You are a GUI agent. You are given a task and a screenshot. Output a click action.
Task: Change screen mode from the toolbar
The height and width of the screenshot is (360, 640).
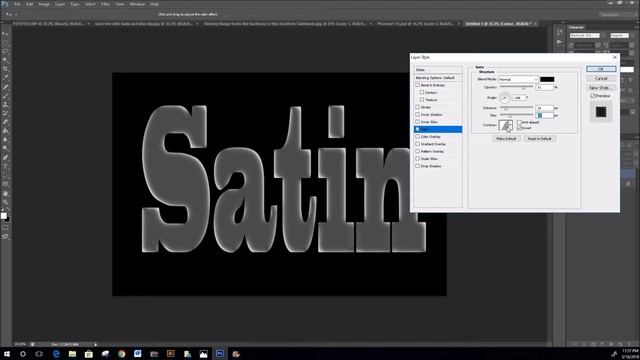(5, 236)
